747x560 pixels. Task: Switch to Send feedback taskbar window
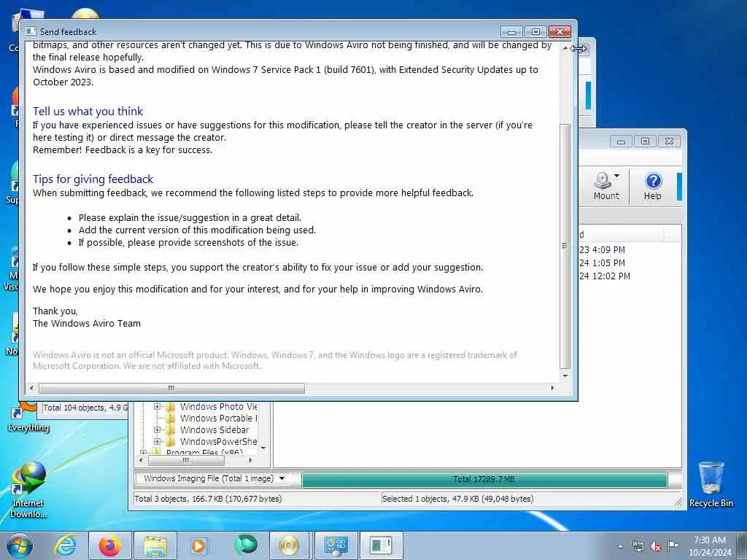[x=381, y=545]
